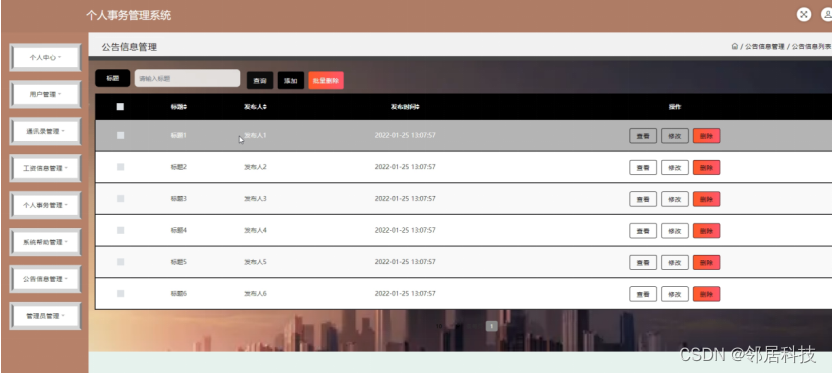Tick the select-all checkbox in header
The image size is (832, 373).
(120, 107)
